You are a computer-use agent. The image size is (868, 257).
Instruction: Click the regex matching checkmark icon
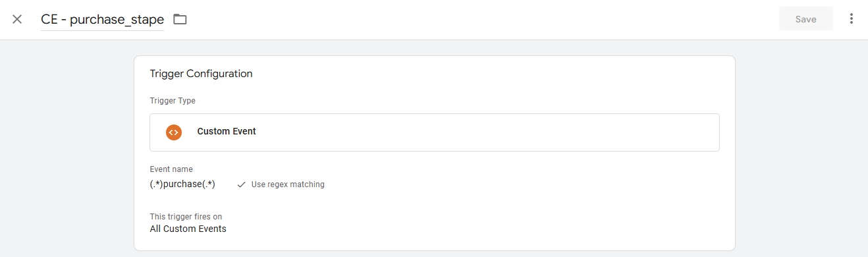coord(242,185)
